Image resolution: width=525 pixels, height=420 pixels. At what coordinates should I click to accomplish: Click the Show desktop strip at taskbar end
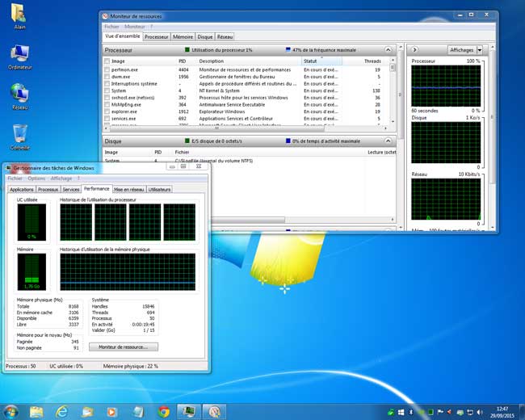(x=522, y=412)
